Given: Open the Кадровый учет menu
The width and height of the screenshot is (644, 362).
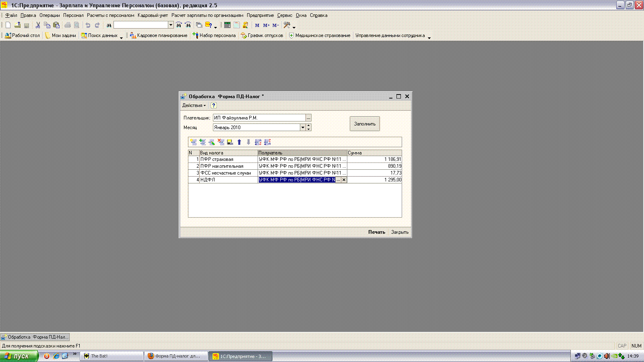Looking at the screenshot, I should [153, 15].
